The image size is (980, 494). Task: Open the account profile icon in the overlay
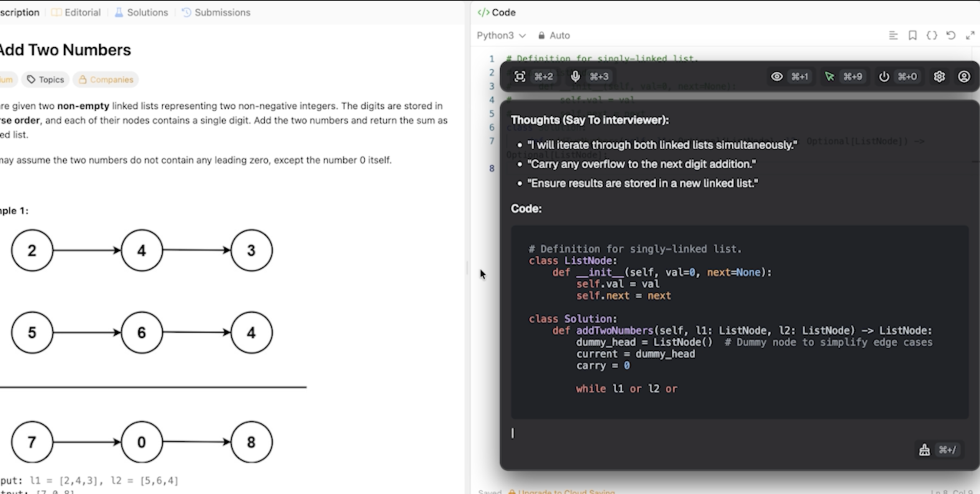pyautogui.click(x=965, y=76)
